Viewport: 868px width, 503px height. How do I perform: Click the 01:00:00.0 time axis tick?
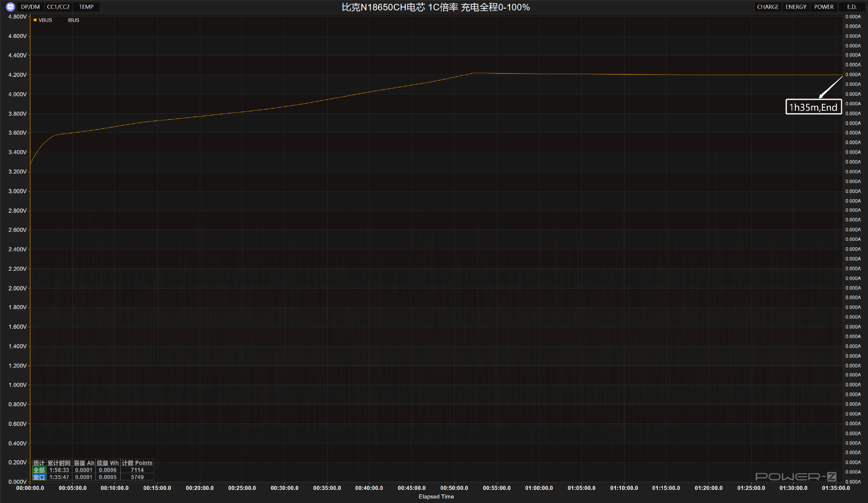coord(539,488)
